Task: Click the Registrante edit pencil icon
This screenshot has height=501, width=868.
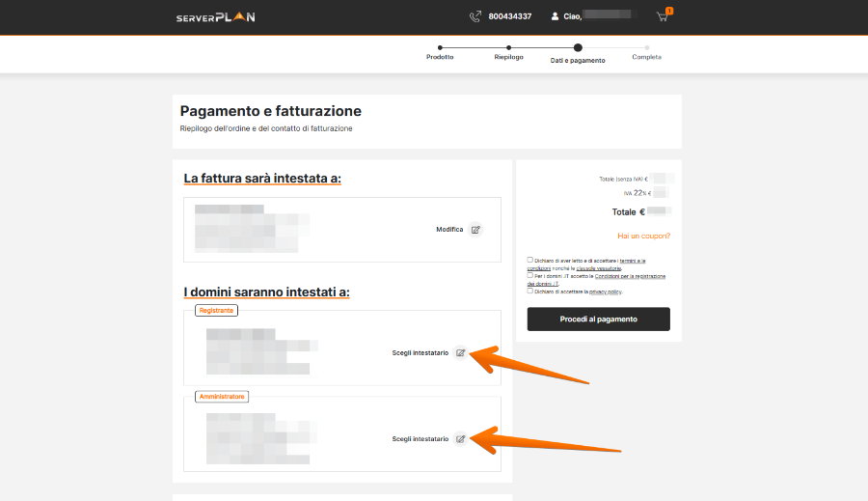Action: 461,353
